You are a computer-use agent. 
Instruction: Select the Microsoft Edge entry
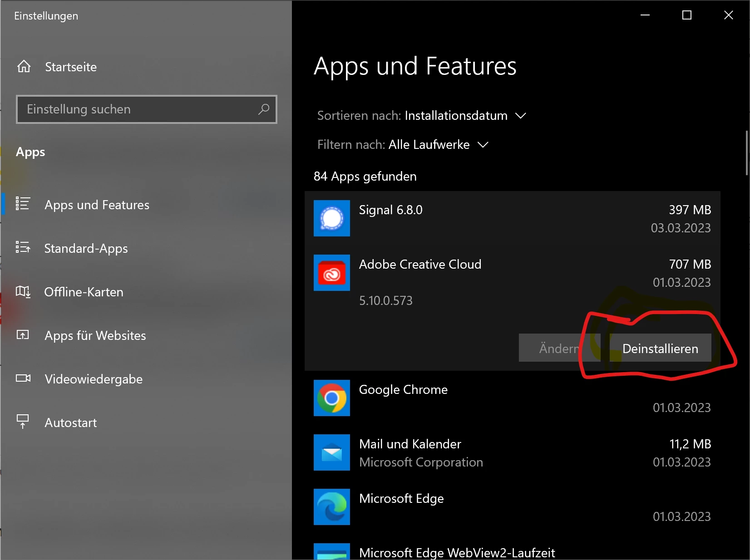pyautogui.click(x=513, y=507)
